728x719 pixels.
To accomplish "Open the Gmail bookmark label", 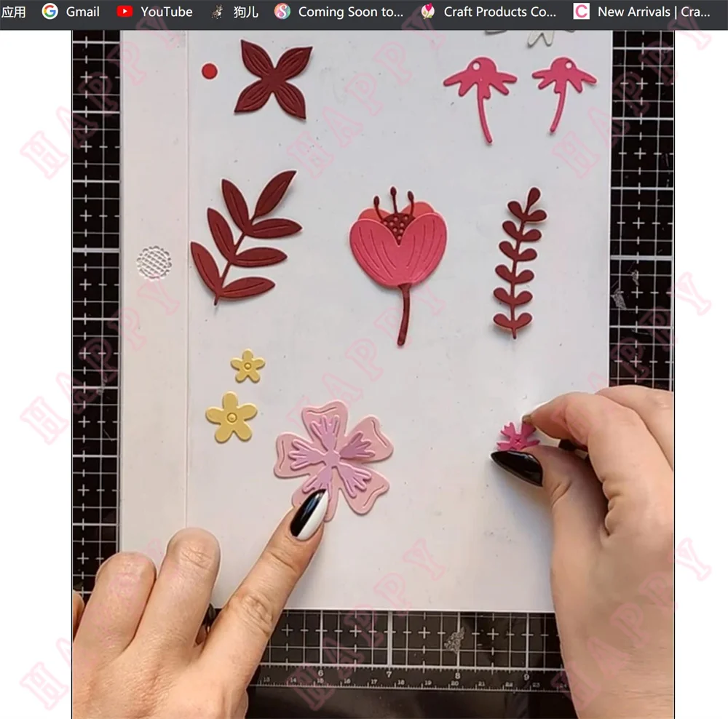I will pyautogui.click(x=83, y=12).
